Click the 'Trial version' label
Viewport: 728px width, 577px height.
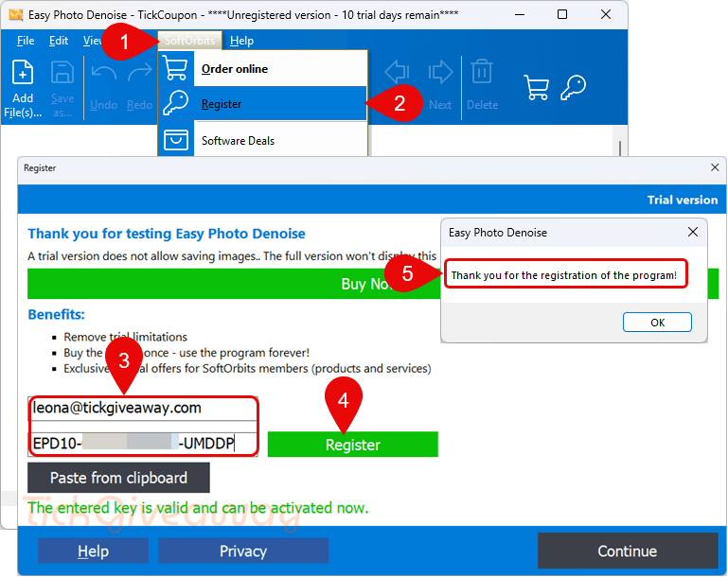(x=682, y=200)
